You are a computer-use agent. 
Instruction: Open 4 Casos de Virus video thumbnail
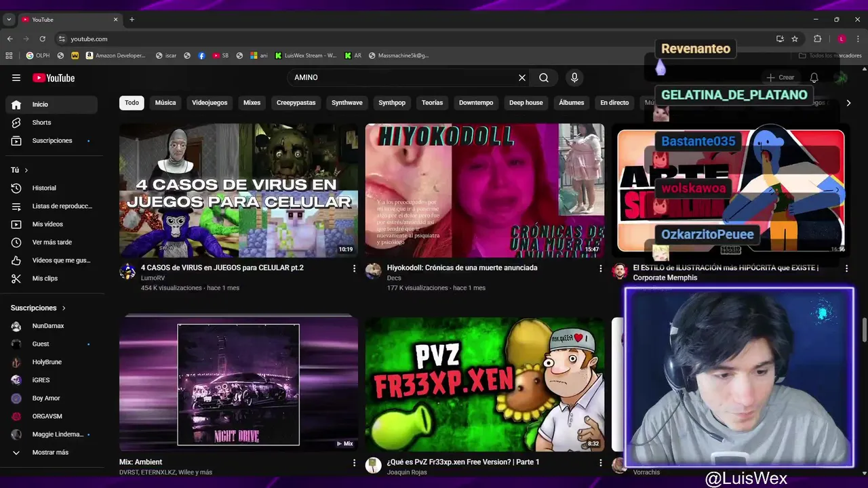point(239,190)
